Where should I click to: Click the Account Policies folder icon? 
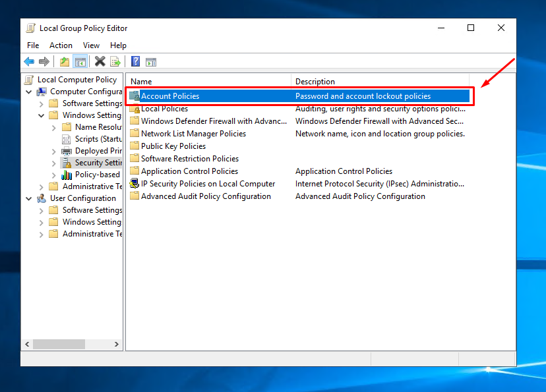pos(134,96)
